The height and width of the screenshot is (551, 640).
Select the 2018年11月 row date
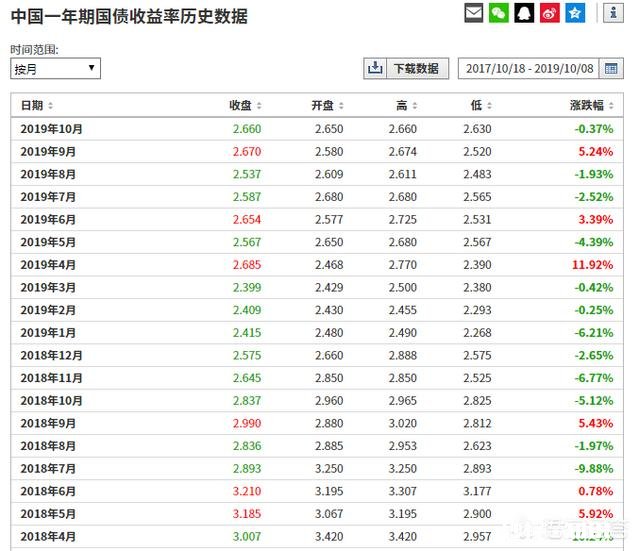tap(51, 378)
